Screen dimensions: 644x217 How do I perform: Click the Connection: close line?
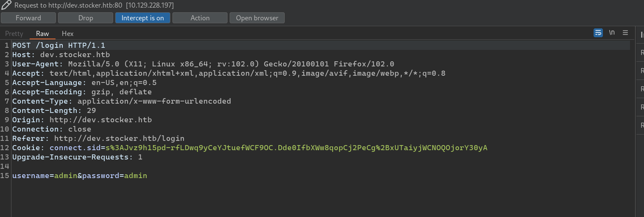pos(52,129)
